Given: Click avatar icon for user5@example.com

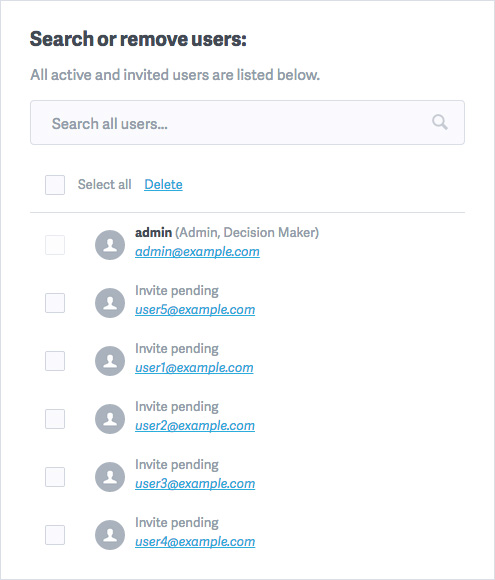Looking at the screenshot, I should coord(110,303).
